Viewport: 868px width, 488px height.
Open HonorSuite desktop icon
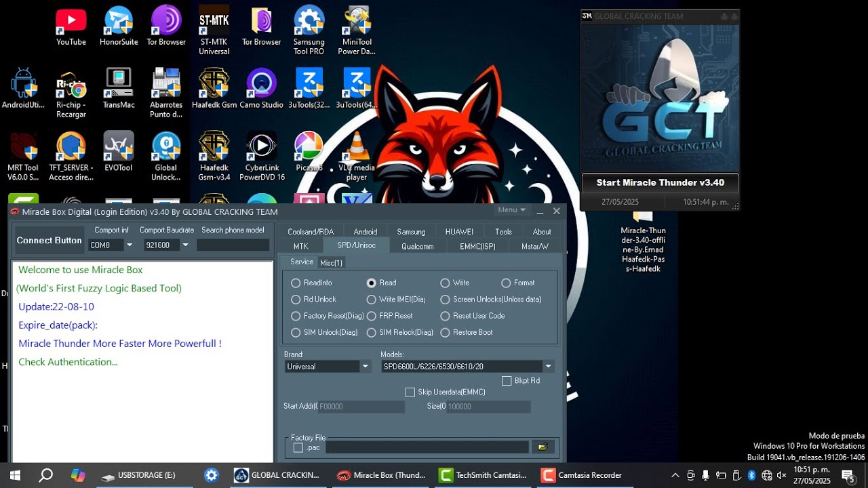[x=119, y=26]
